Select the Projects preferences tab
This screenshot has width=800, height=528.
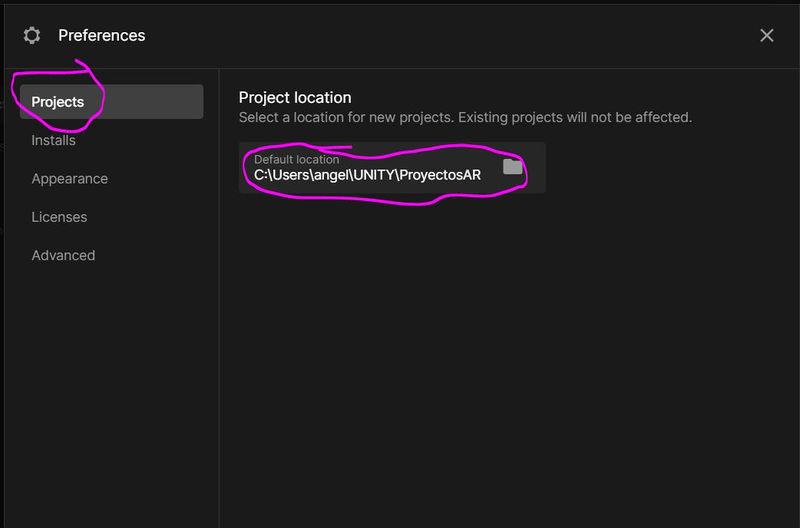111,102
